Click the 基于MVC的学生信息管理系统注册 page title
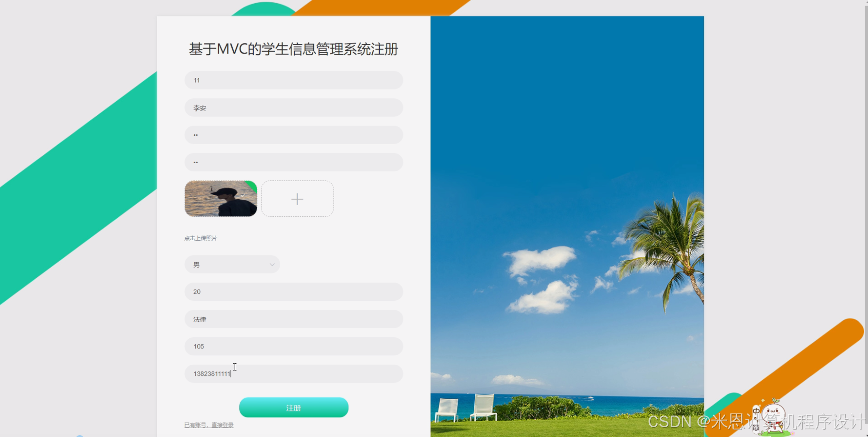 [x=293, y=49]
